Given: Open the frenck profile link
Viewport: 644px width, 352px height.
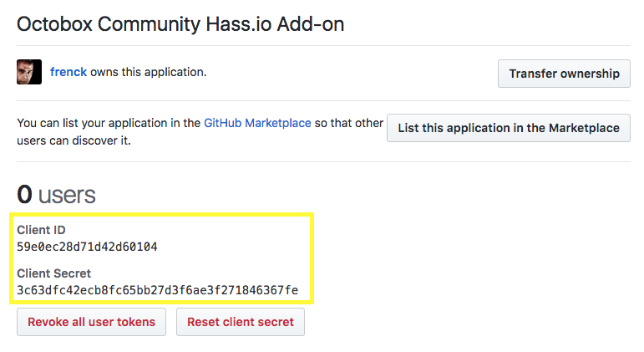Looking at the screenshot, I should pos(68,72).
